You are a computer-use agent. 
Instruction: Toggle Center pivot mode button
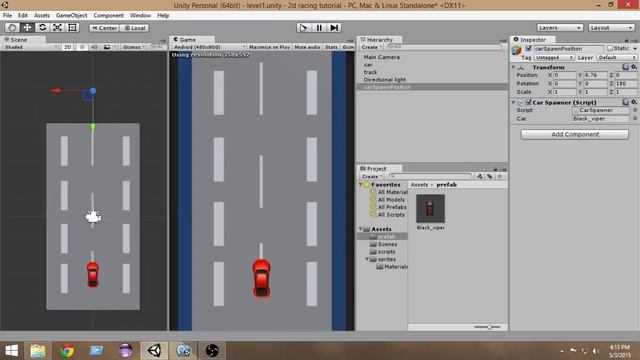pyautogui.click(x=104, y=28)
